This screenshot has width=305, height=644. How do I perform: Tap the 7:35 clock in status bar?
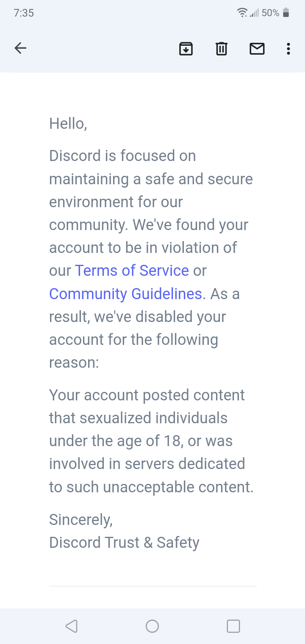(24, 13)
